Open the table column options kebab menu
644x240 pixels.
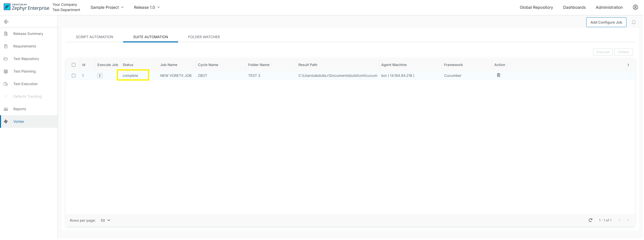[x=628, y=65]
